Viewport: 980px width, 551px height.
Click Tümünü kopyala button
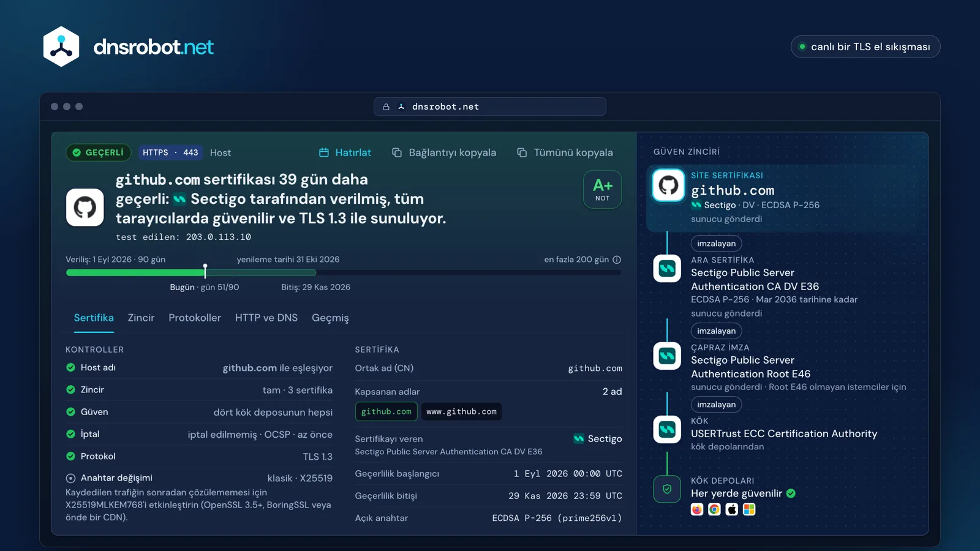[x=565, y=152]
